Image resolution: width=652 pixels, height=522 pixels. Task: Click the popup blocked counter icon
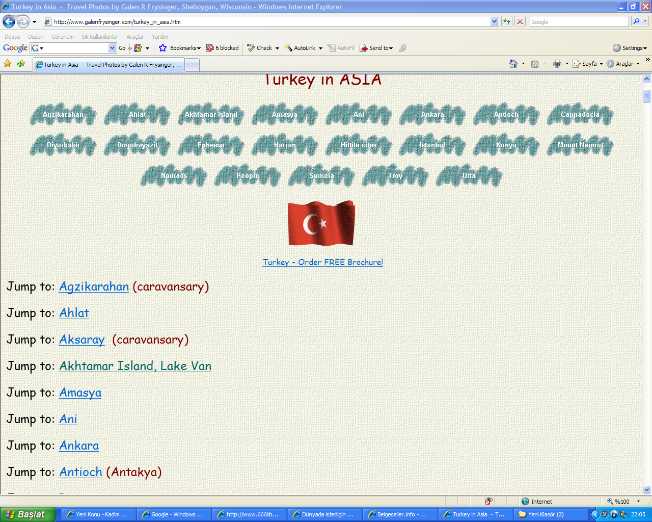tap(222, 48)
